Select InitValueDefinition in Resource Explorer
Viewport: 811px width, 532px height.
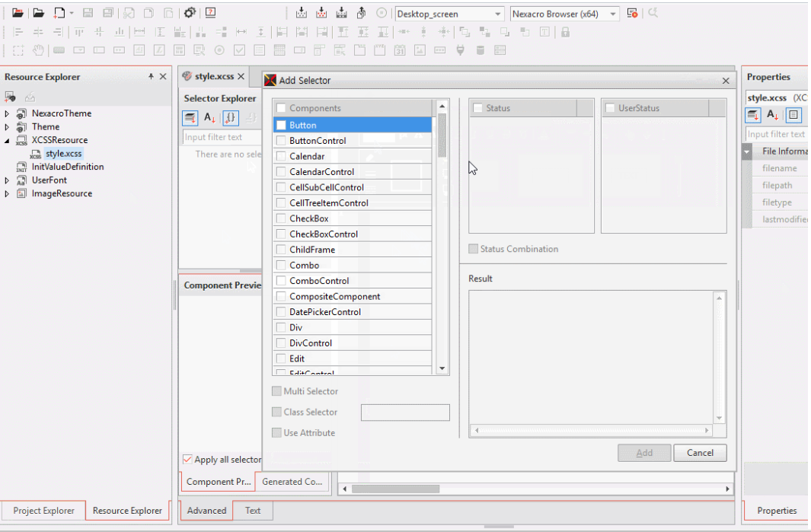coord(68,167)
